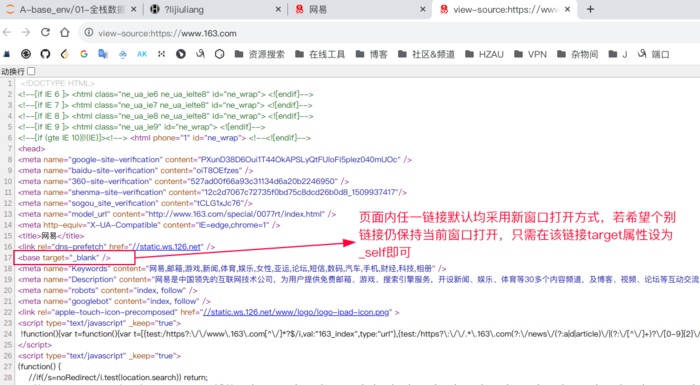Image resolution: width=700 pixels, height=385 pixels.
Task: Open the blue-red cloud bookmark icon
Action: [122, 54]
